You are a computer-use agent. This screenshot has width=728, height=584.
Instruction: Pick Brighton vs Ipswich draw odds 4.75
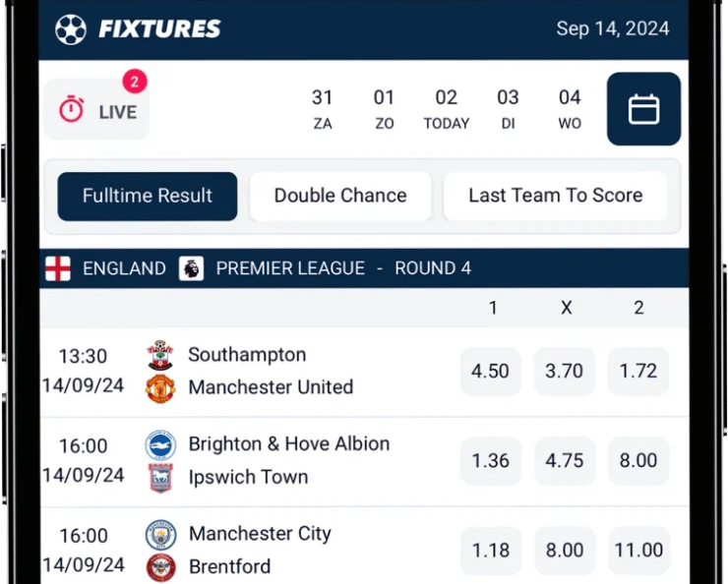pos(565,460)
